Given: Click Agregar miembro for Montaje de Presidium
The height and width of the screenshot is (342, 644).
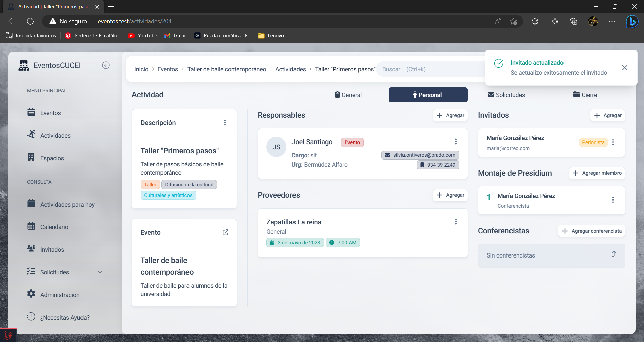Looking at the screenshot, I should (x=597, y=173).
